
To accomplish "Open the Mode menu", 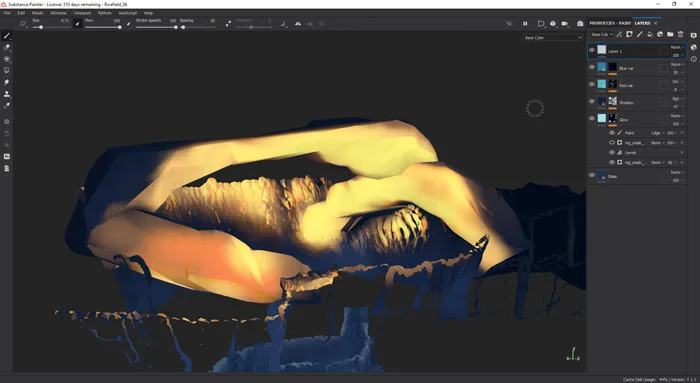I will point(38,13).
